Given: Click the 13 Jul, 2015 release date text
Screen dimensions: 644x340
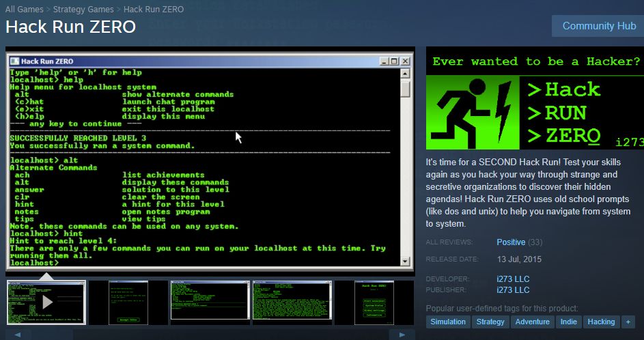Looking at the screenshot, I should [x=519, y=259].
